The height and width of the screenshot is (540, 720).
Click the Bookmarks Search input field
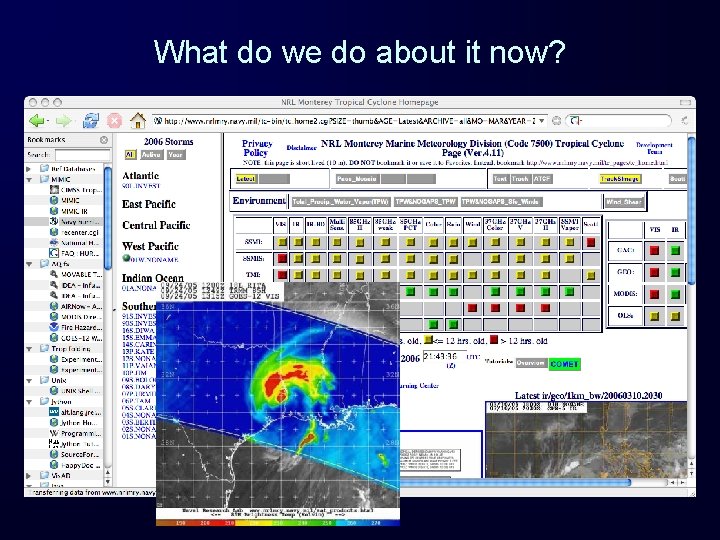83,155
